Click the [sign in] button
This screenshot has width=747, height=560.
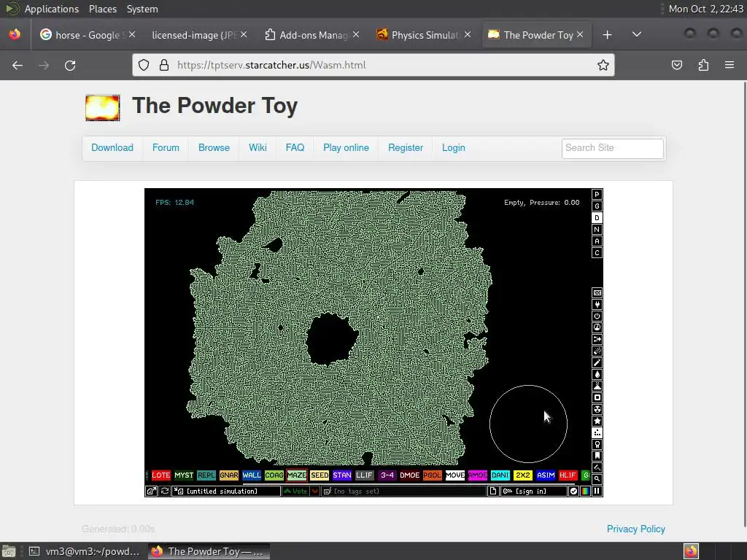[533, 491]
